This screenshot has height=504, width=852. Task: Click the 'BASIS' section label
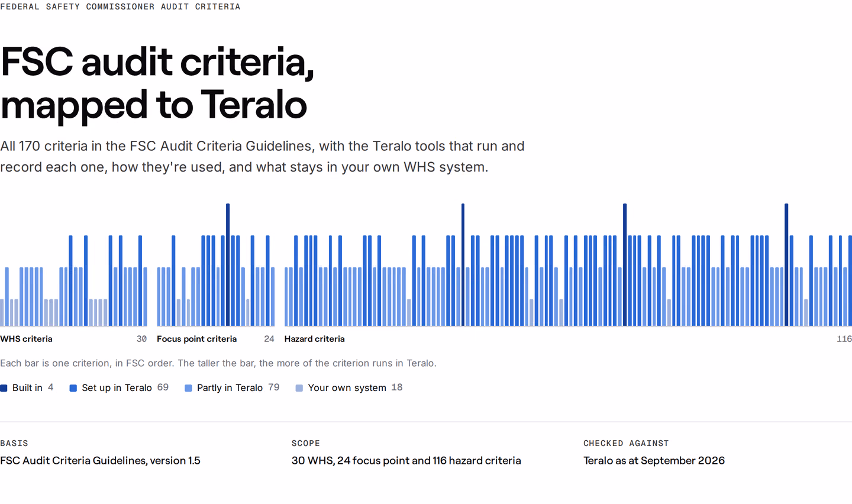click(x=14, y=443)
